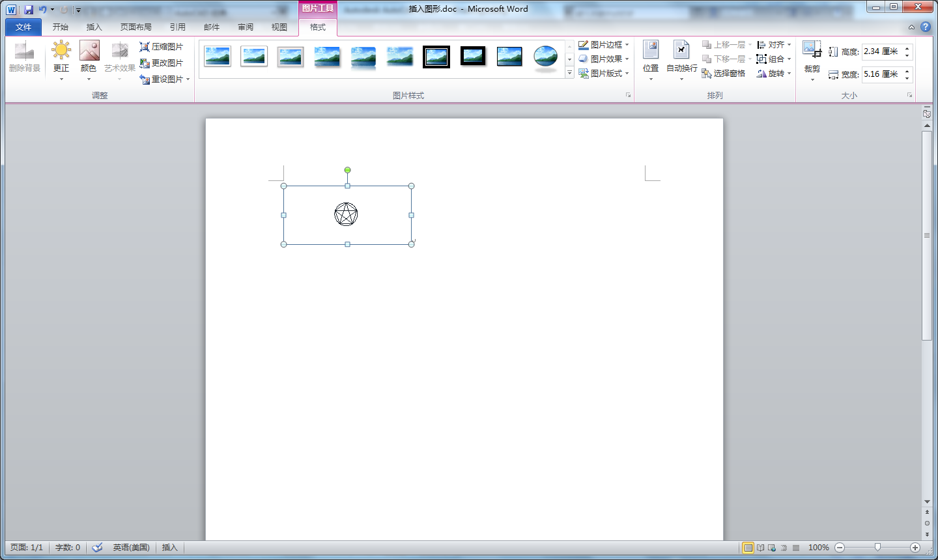Open the 位置 (position) tool
Image resolution: width=938 pixels, height=560 pixels.
651,61
